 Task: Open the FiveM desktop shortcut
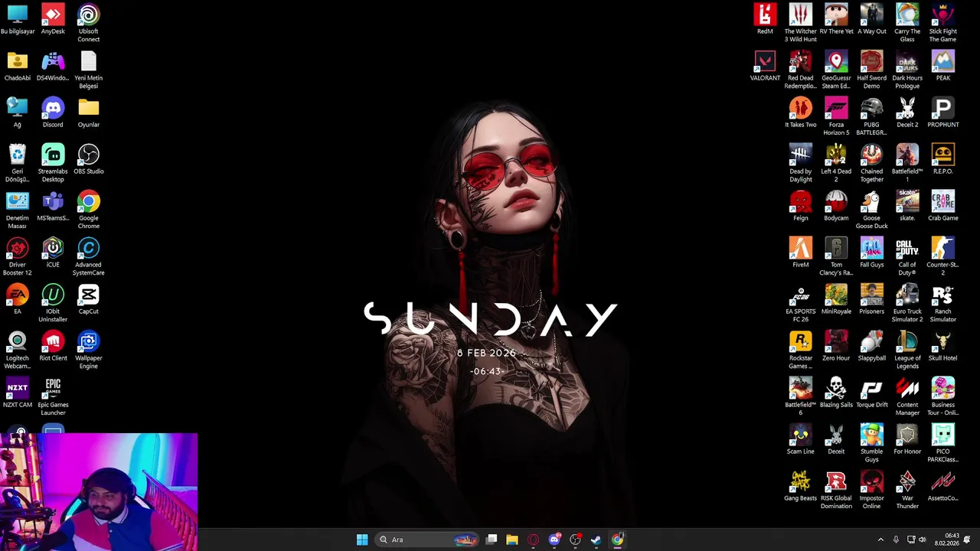[800, 253]
